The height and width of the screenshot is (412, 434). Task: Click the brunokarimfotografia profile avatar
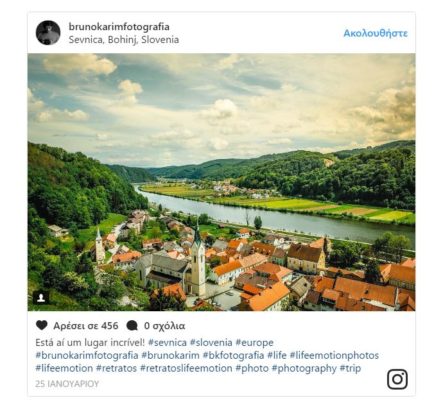point(48,33)
